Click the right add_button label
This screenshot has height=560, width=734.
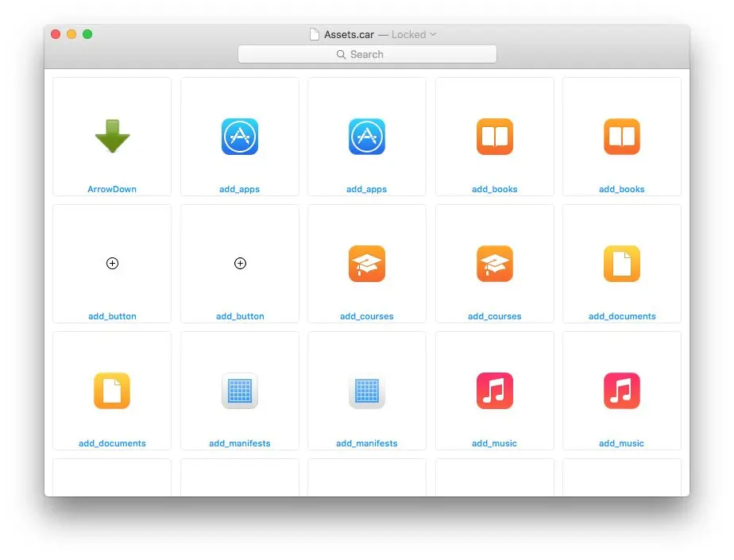pos(240,316)
